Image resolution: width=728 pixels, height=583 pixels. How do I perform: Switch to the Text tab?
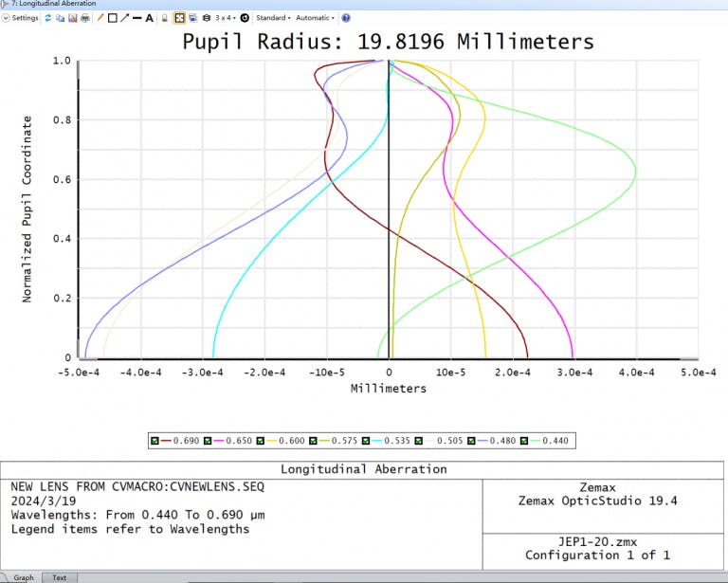coord(59,577)
